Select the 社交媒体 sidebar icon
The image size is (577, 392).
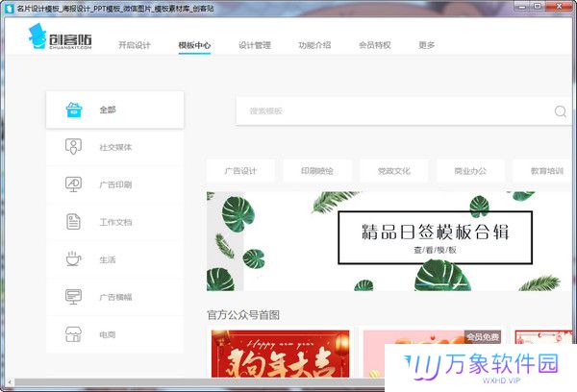pos(73,147)
